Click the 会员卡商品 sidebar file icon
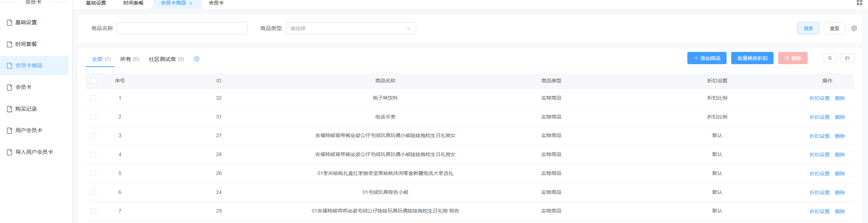This screenshot has height=223, width=868. [9, 66]
